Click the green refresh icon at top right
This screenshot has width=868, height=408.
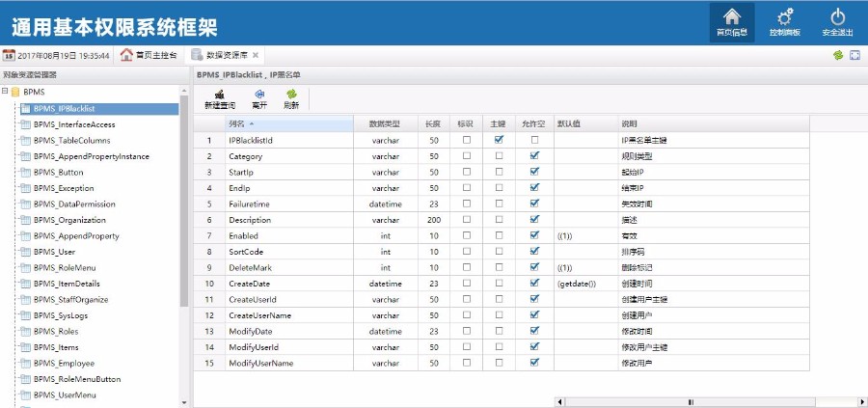838,55
